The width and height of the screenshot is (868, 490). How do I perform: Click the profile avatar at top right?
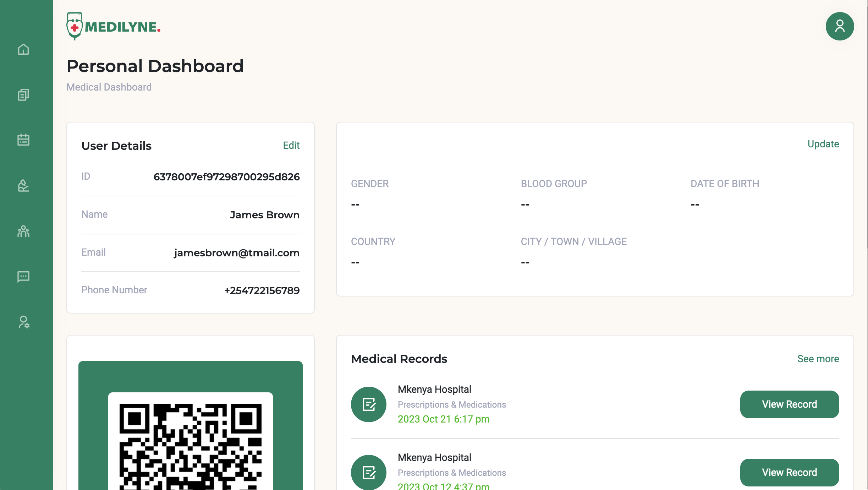pyautogui.click(x=839, y=26)
